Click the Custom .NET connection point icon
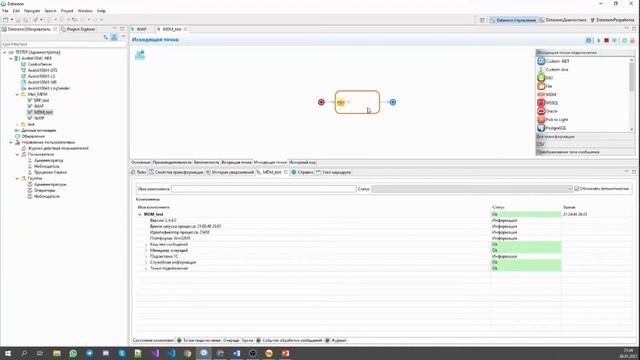This screenshot has height=360, width=640. click(x=541, y=61)
